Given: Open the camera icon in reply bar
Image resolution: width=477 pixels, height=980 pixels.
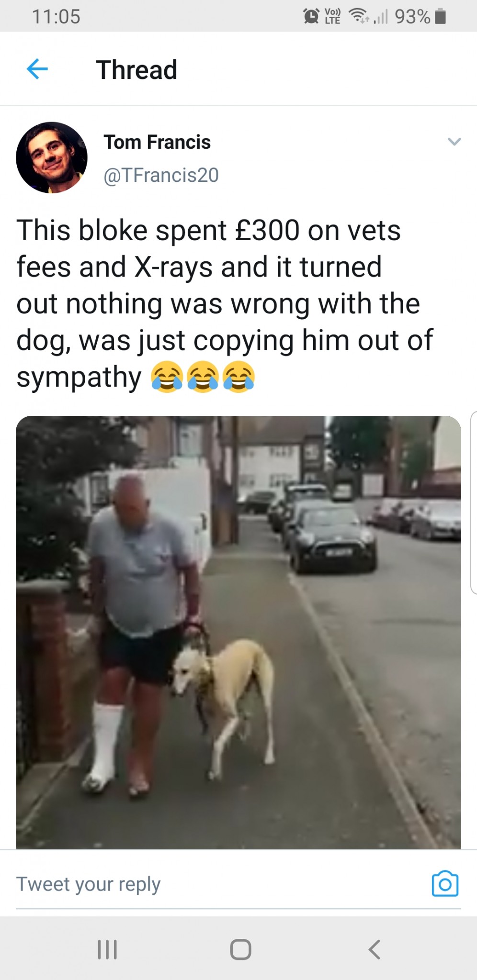Looking at the screenshot, I should [445, 883].
